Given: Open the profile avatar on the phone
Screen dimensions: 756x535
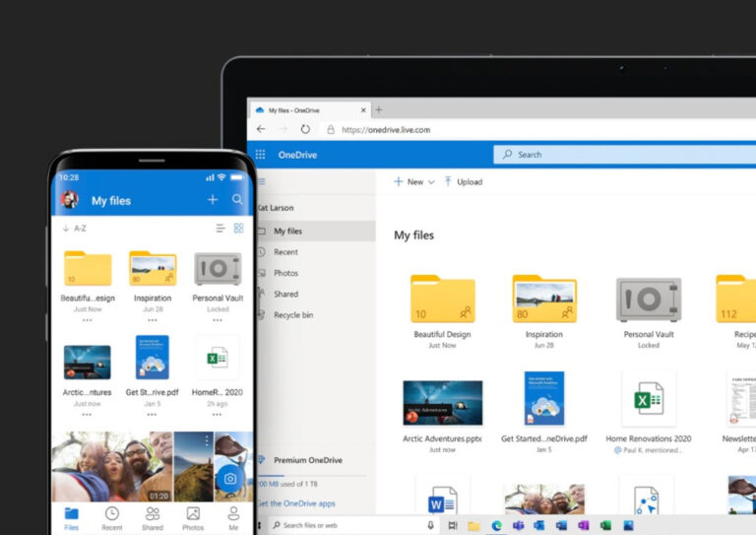Looking at the screenshot, I should pos(70,199).
